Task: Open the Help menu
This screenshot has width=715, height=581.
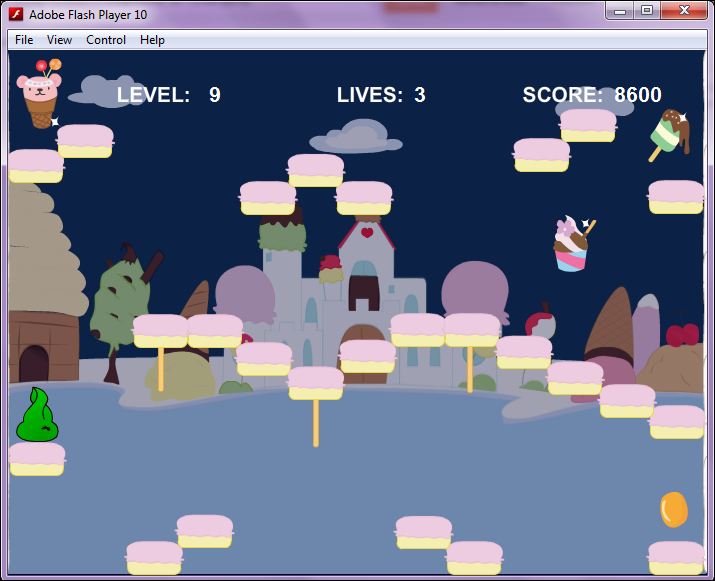Action: click(x=152, y=40)
